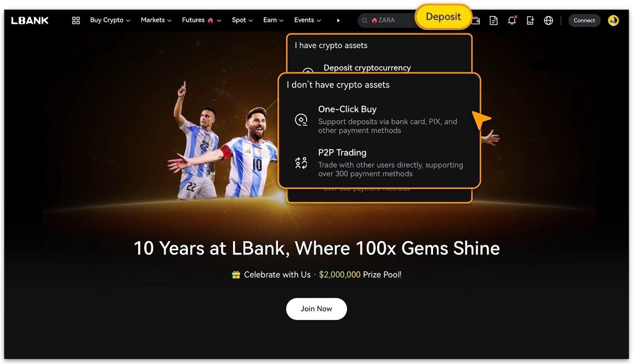
Task: Click the One-Click Buy icon
Action: [301, 120]
